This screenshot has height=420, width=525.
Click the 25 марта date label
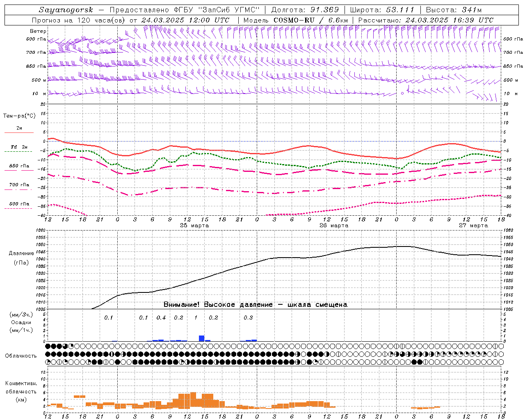194,226
